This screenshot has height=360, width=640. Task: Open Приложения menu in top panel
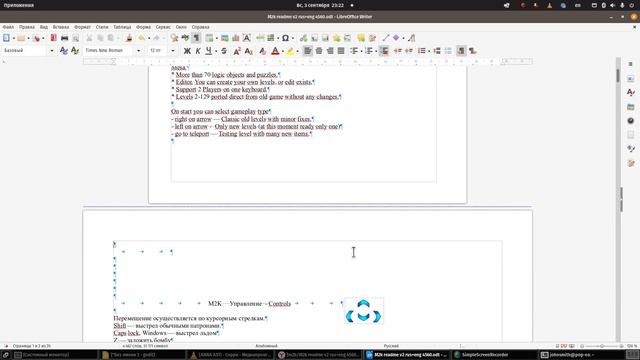click(19, 5)
